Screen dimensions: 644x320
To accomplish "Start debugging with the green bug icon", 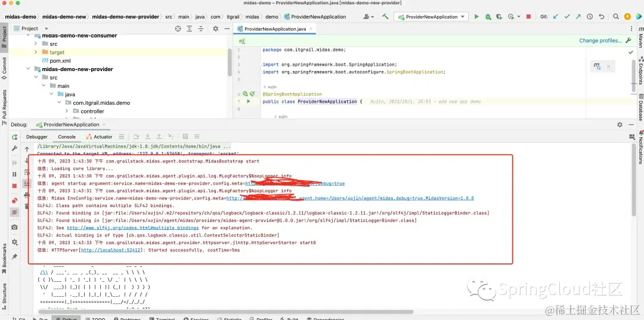I will coord(488,17).
